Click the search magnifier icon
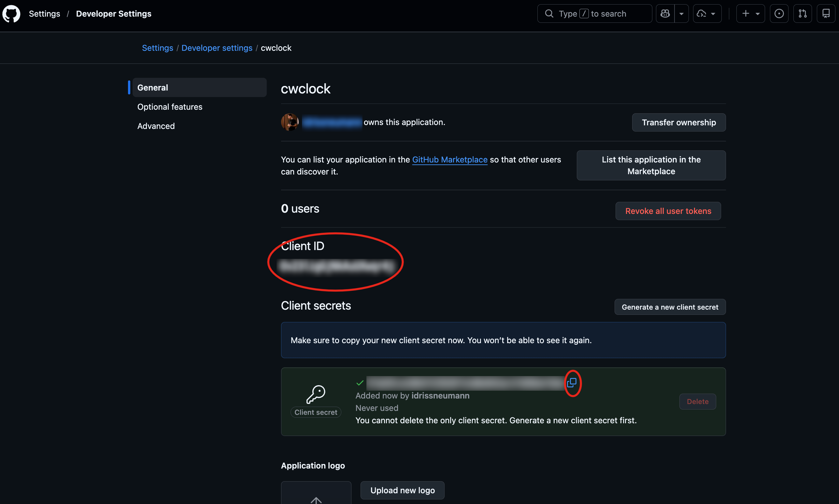The image size is (839, 504). pyautogui.click(x=549, y=14)
